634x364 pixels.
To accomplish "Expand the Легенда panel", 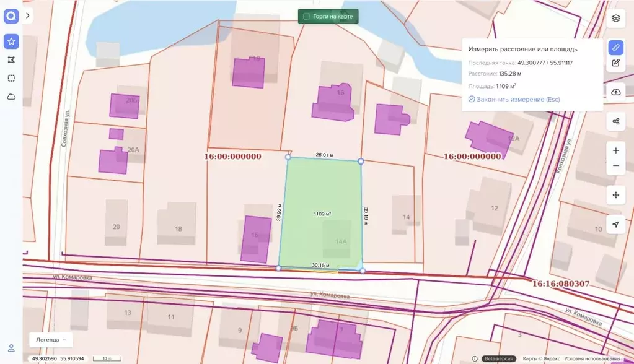I will point(51,339).
